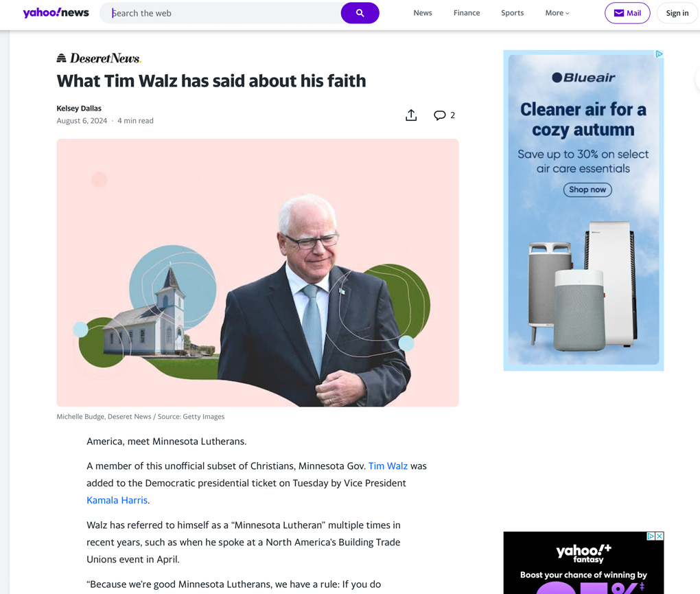Click the Yahoo News logo
700x594 pixels.
pyautogui.click(x=56, y=12)
